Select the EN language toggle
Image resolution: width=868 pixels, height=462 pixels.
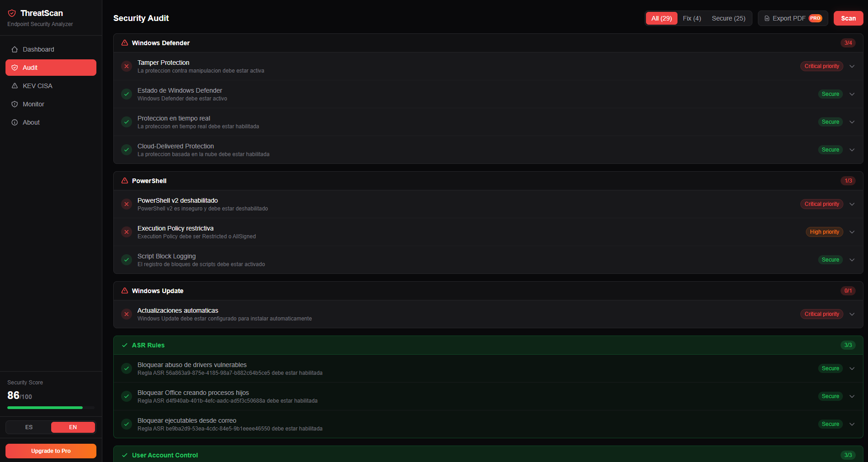pos(73,427)
